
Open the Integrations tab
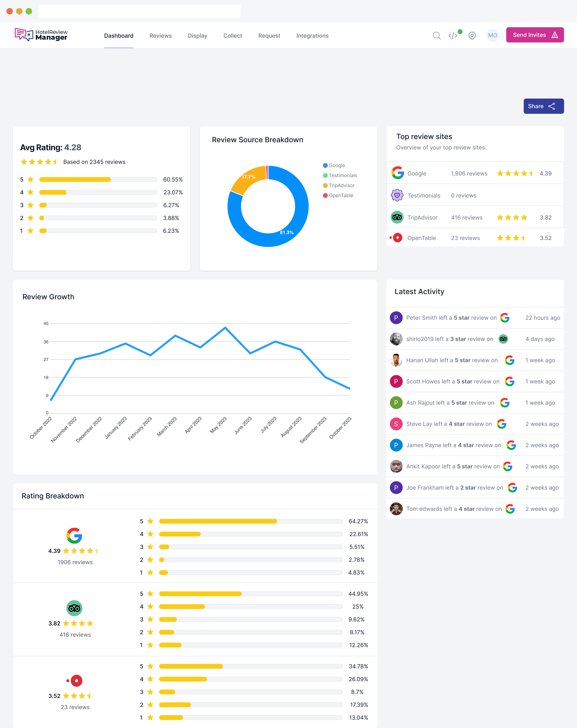(x=312, y=36)
